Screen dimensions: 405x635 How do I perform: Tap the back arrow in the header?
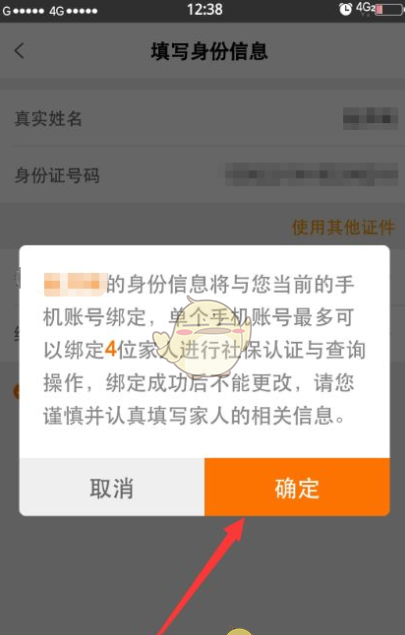coord(19,51)
